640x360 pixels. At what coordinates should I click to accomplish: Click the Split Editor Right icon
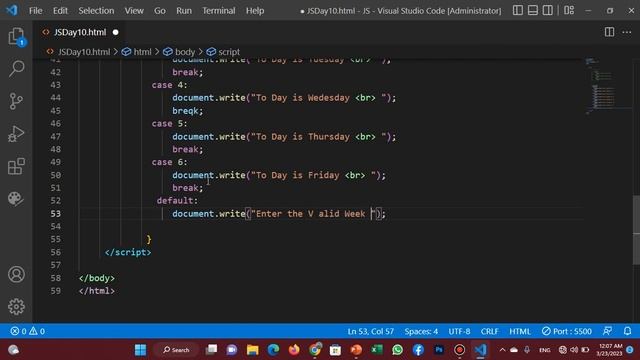point(609,32)
